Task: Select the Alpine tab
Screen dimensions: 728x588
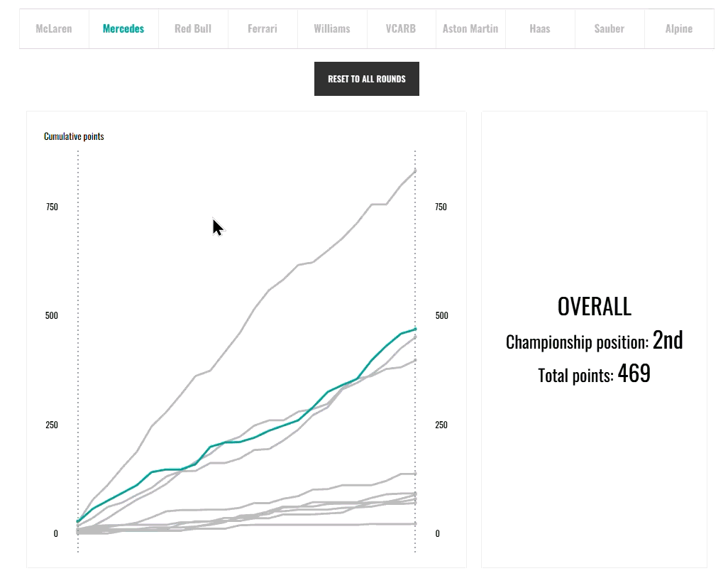Action: click(679, 29)
